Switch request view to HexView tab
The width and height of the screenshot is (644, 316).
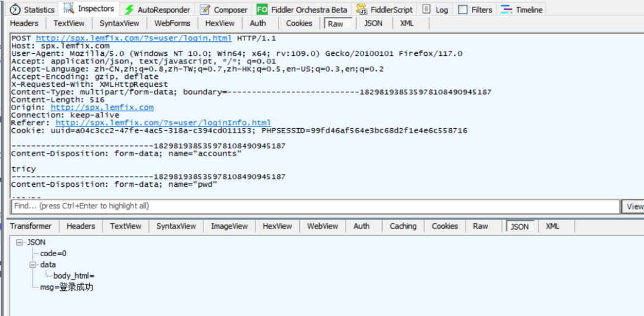[220, 23]
